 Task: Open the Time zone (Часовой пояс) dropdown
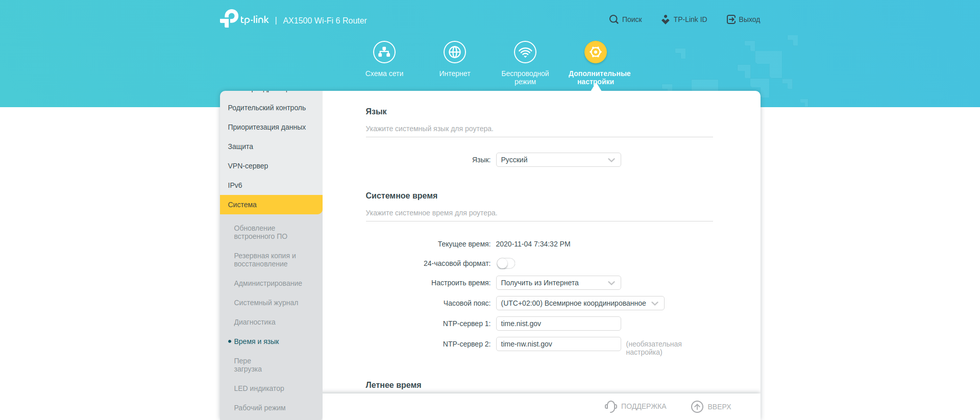(579, 303)
